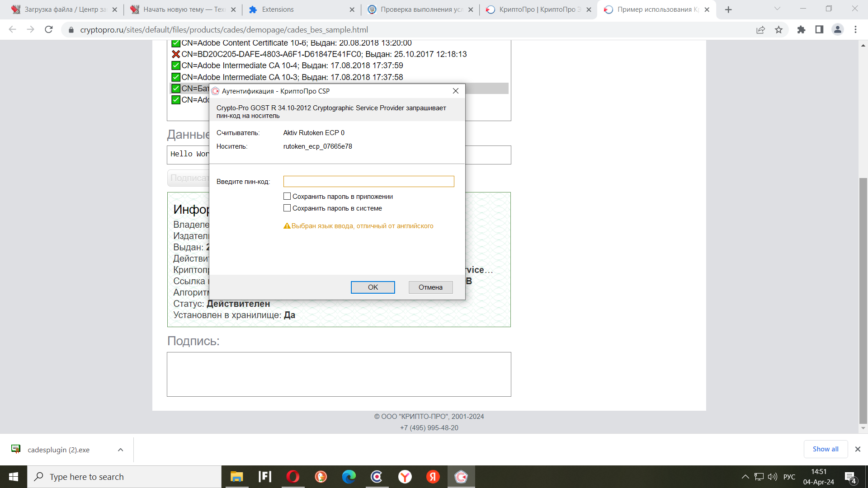Screen dimensions: 868x488
Task: Enable Сохранить пароль в системе checkbox
Action: [x=287, y=208]
